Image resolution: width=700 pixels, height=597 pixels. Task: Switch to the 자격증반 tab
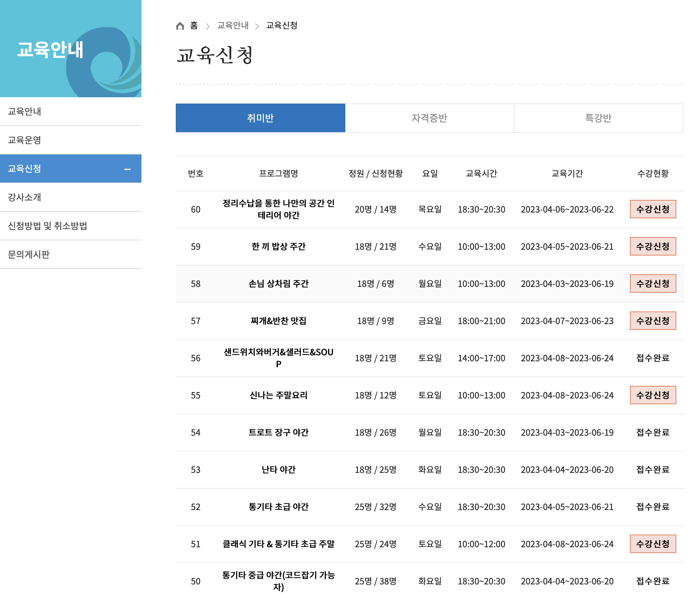coord(429,118)
